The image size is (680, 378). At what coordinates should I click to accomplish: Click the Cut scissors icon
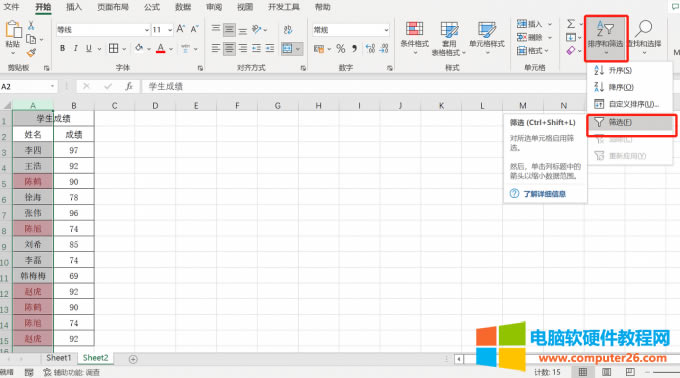[x=31, y=26]
